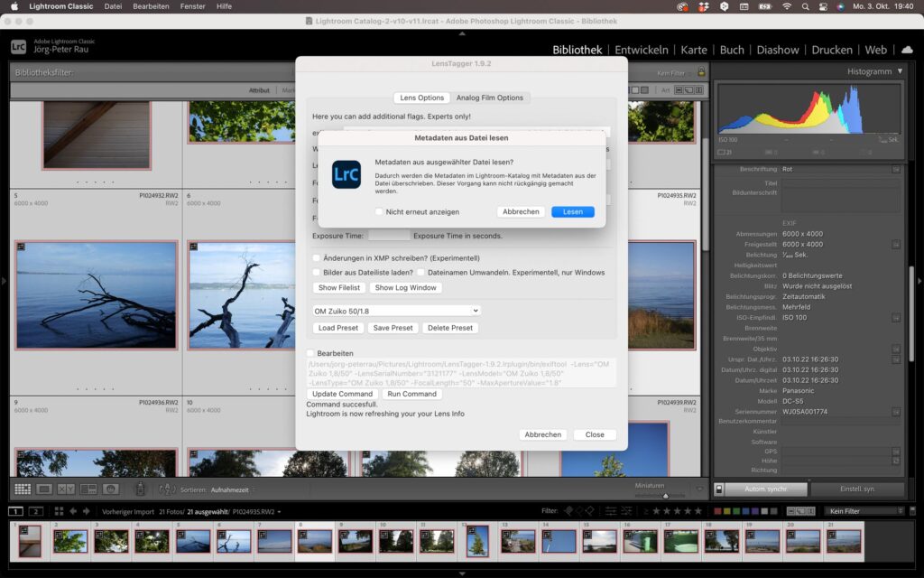
Task: Open toolbar content menu arrow
Action: click(x=699, y=489)
